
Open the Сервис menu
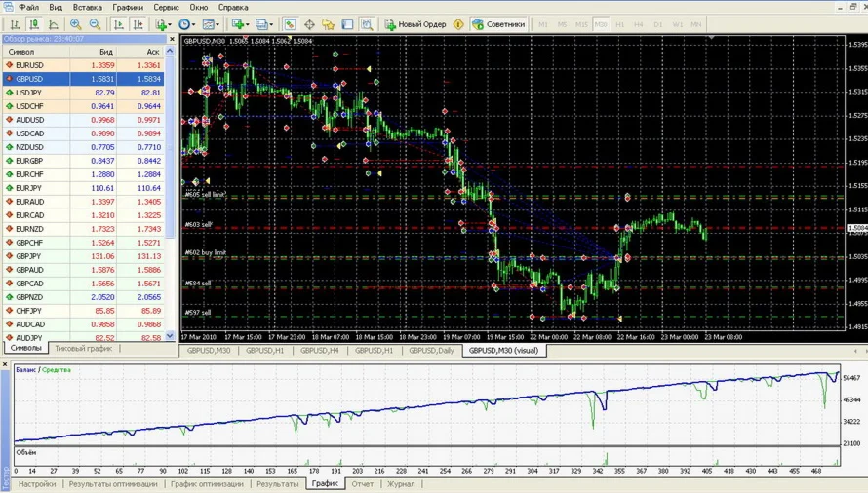[166, 7]
